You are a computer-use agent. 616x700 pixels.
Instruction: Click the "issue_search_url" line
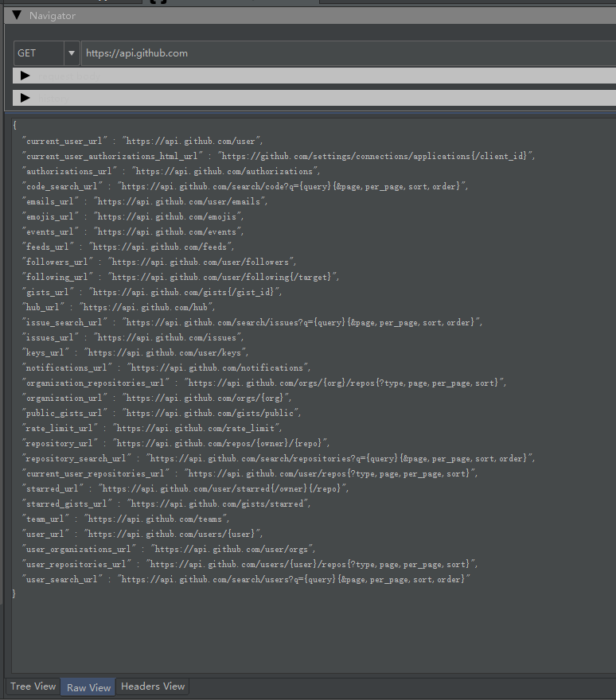252,323
